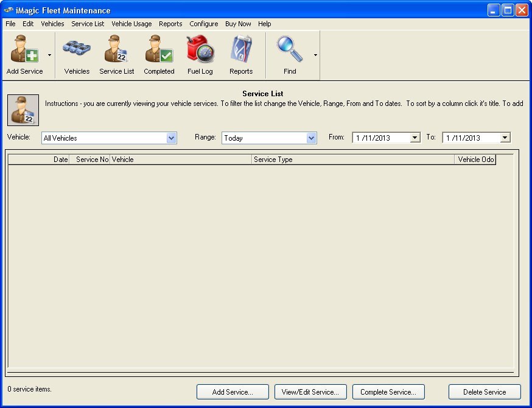Minimize the iMagic Fleet Maintenance window

(x=494, y=10)
